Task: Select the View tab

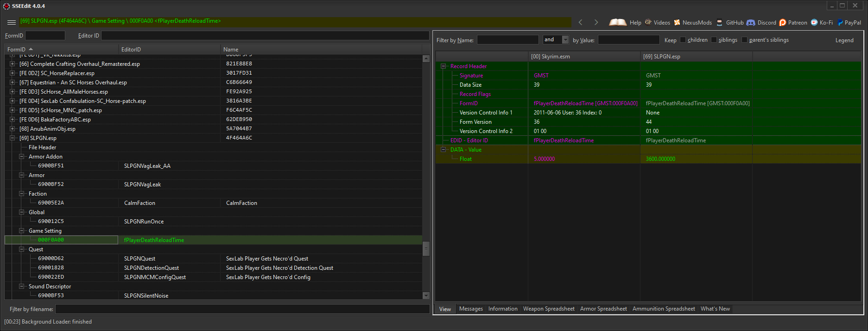Action: coord(445,309)
